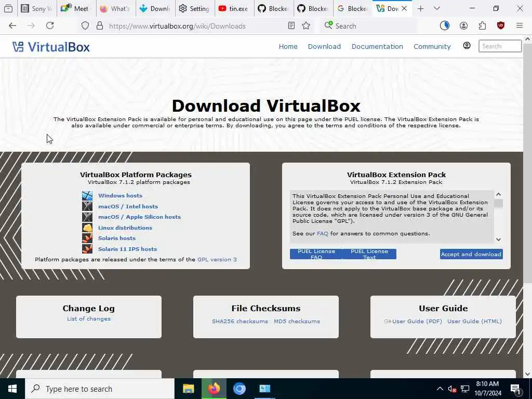Image resolution: width=532 pixels, height=399 pixels.
Task: Open the Firefox View icon at tab strip start
Action: point(8,9)
